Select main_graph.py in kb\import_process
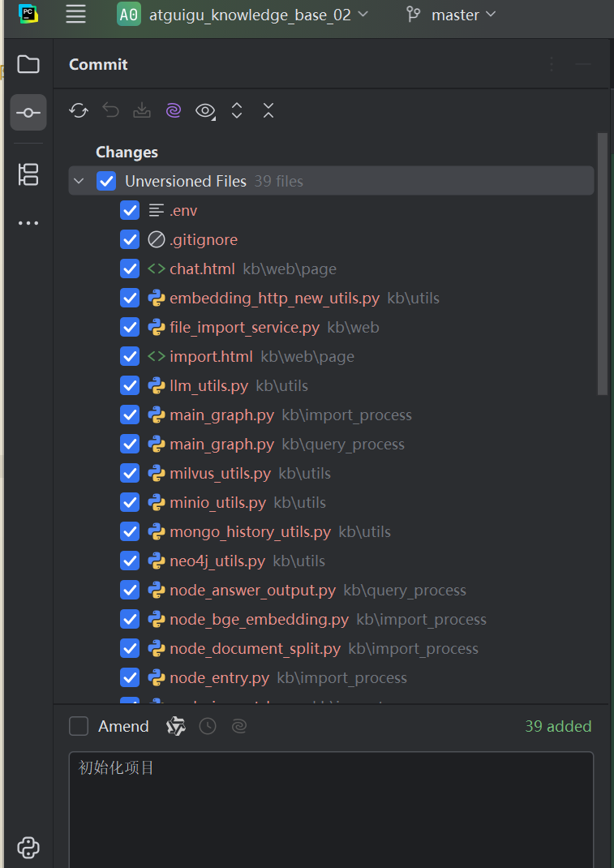614x868 pixels. (222, 415)
